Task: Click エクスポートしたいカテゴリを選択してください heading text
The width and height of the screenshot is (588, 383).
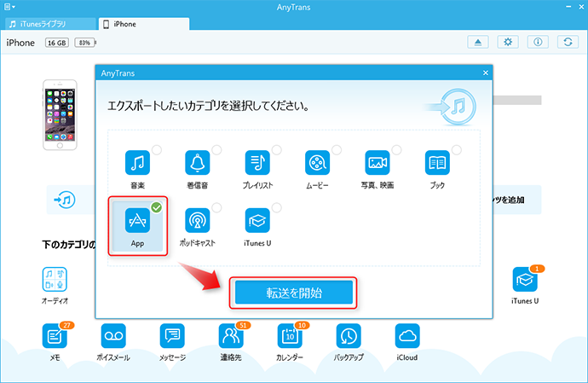Action: [x=208, y=106]
